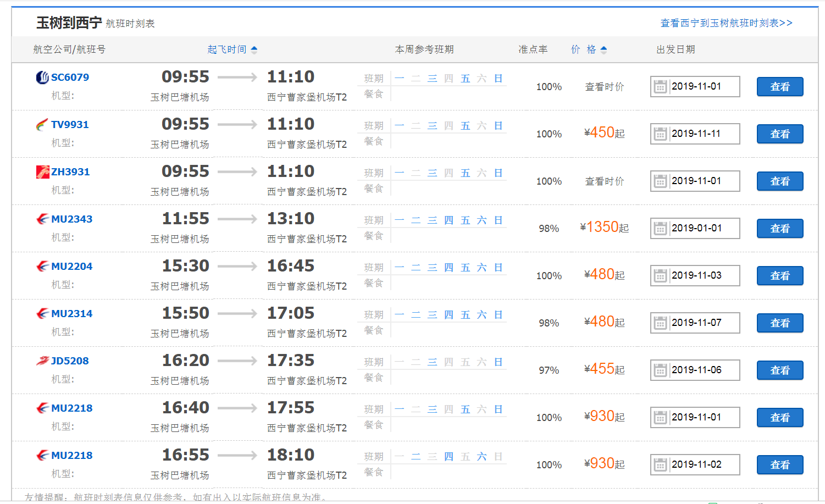825x504 pixels.
Task: Click the TV9931 Tibet Airlines logo
Action: [42, 125]
